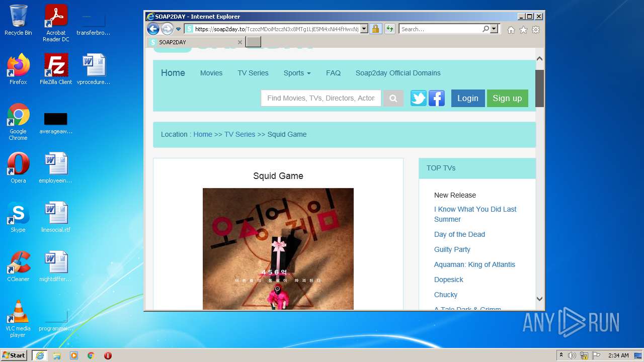Open Firefox desktop icon
This screenshot has height=362, width=644.
click(18, 69)
